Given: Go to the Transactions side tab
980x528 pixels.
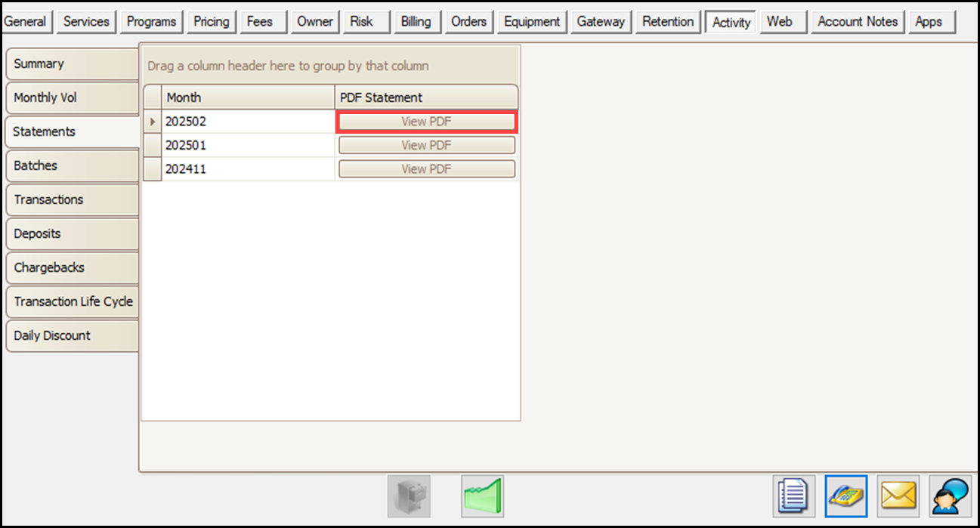Looking at the screenshot, I should (x=72, y=200).
